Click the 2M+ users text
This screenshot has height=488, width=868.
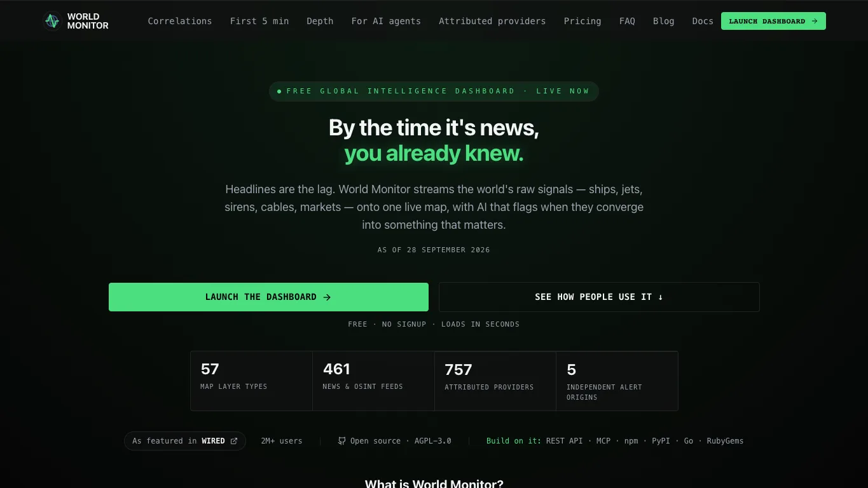click(x=282, y=441)
